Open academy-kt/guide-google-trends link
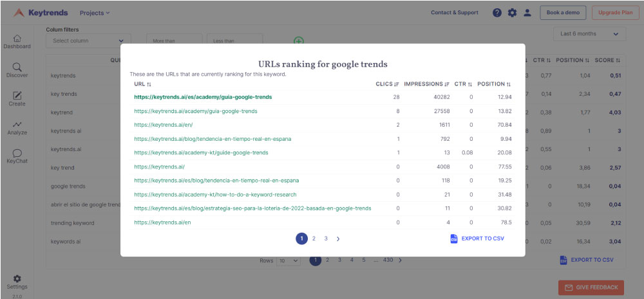The height and width of the screenshot is (299, 644). tap(201, 152)
